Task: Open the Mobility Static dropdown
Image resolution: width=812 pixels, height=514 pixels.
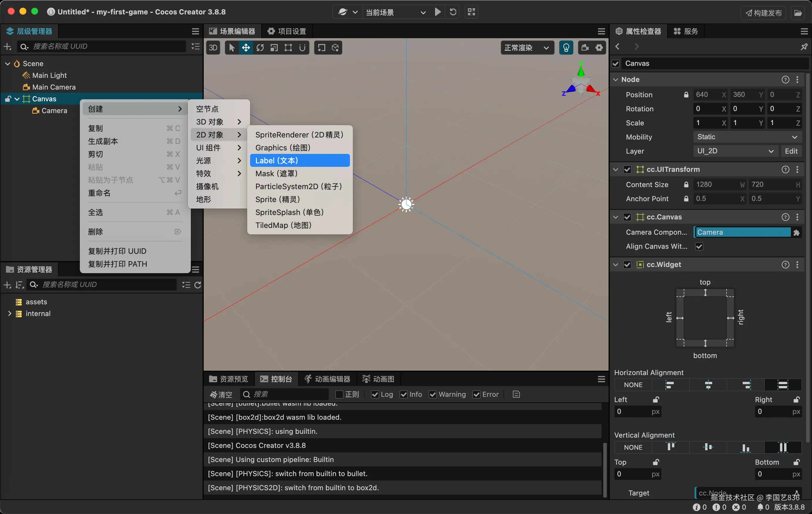Action: (x=747, y=137)
